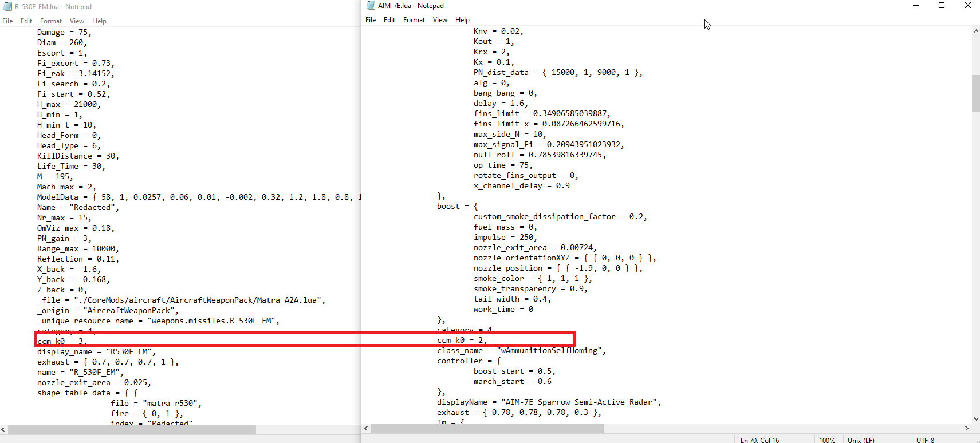Click the 'nozzle_exit_area = 0.025,' line
Screen dimensions: 980x443
(x=95, y=383)
